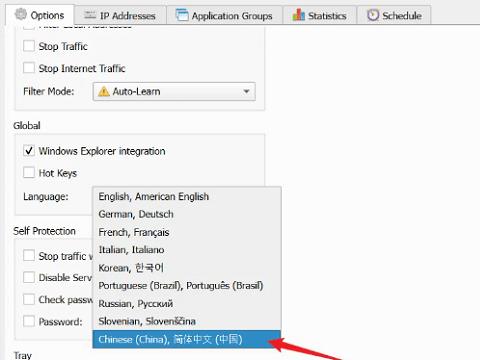
Task: Enable the Stop Internet Traffic checkbox
Action: 29,68
